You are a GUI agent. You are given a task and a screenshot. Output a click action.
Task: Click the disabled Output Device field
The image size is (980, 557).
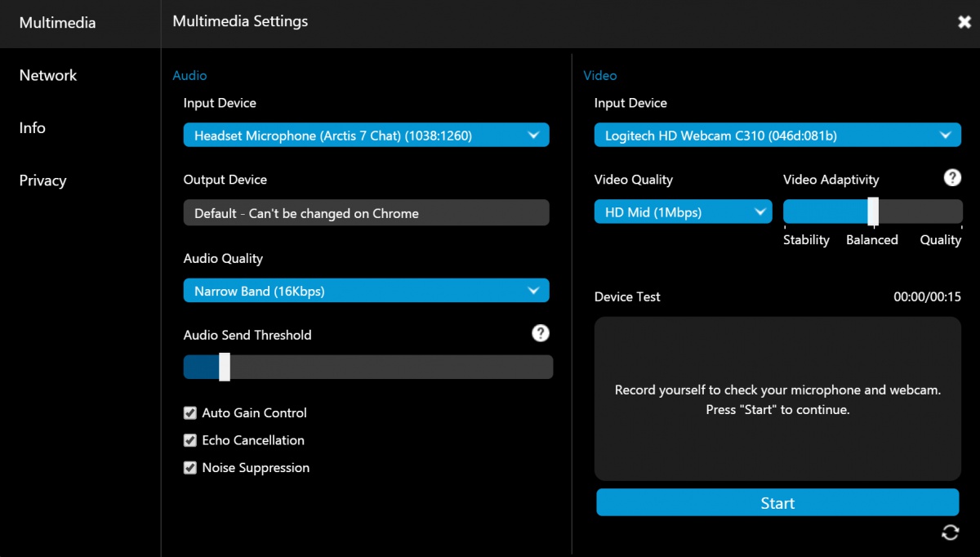(366, 213)
